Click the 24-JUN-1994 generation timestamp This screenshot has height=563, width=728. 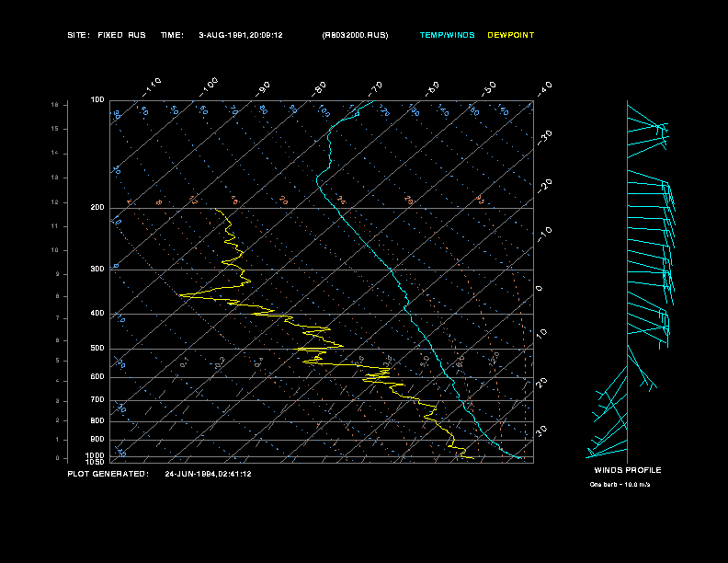pyautogui.click(x=208, y=474)
